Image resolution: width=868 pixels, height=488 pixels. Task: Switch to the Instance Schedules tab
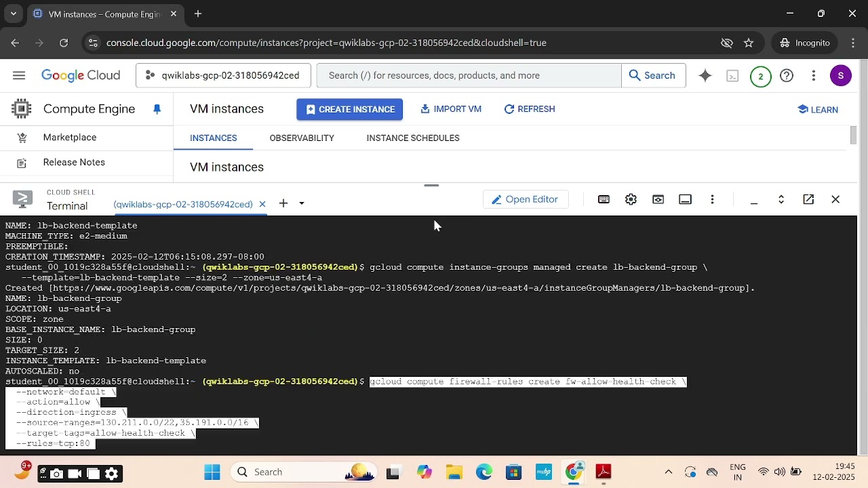pos(413,138)
